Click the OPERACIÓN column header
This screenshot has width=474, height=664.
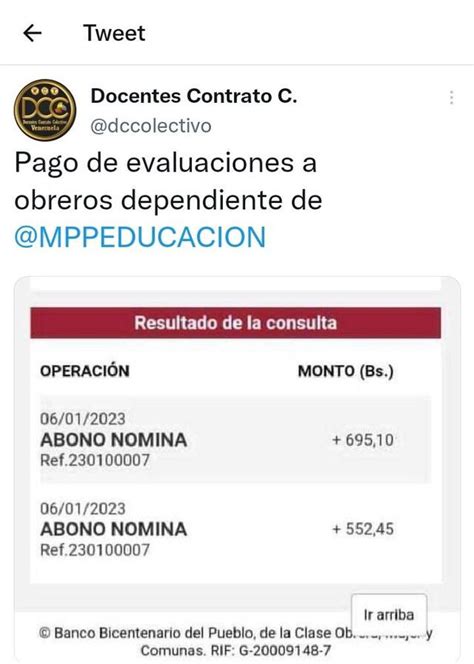point(85,371)
